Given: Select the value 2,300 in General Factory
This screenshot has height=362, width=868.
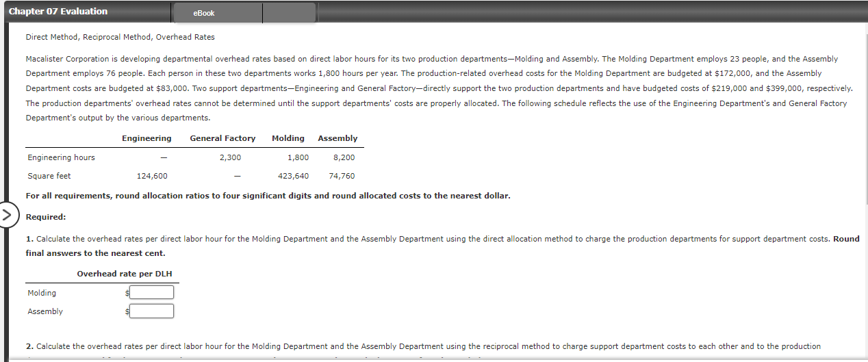Looking at the screenshot, I should (x=230, y=157).
